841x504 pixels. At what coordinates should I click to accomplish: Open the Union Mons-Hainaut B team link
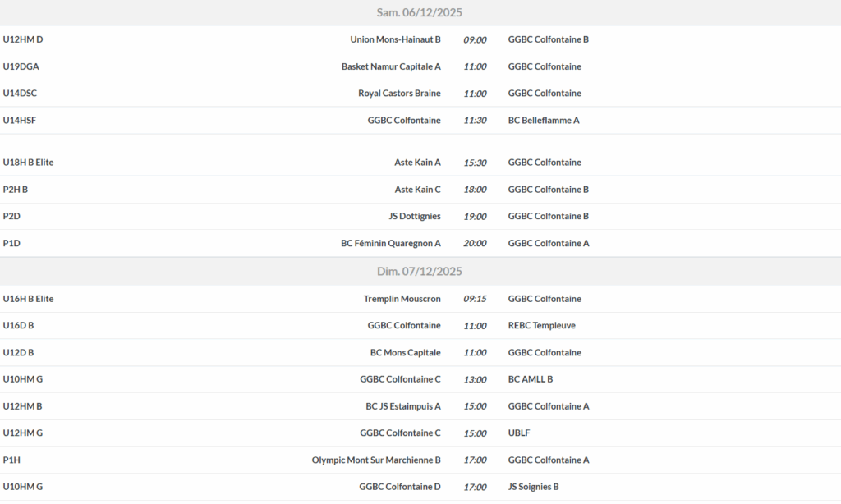pos(395,39)
